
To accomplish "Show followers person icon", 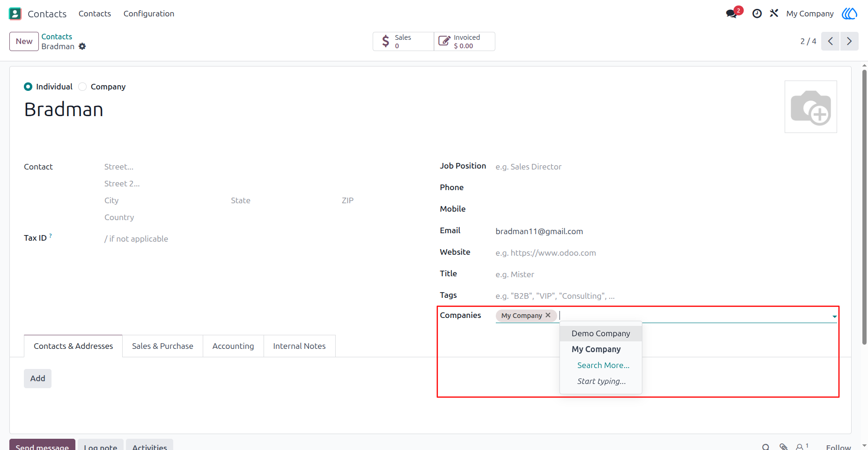I will pos(802,447).
